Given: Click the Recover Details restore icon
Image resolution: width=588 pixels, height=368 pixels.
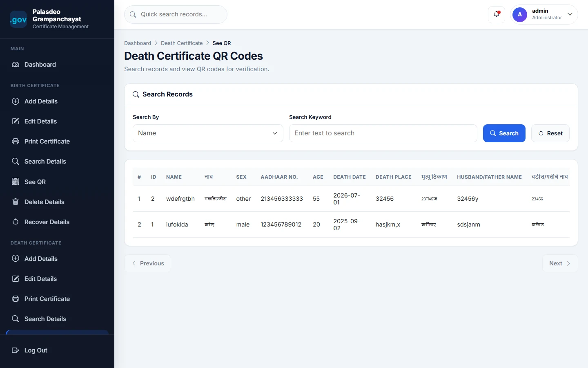Looking at the screenshot, I should (16, 222).
